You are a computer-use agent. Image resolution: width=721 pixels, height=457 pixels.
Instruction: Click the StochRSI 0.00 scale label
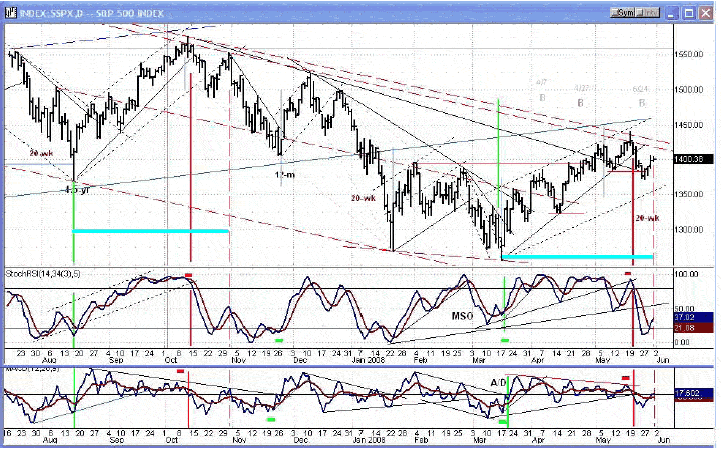point(684,342)
